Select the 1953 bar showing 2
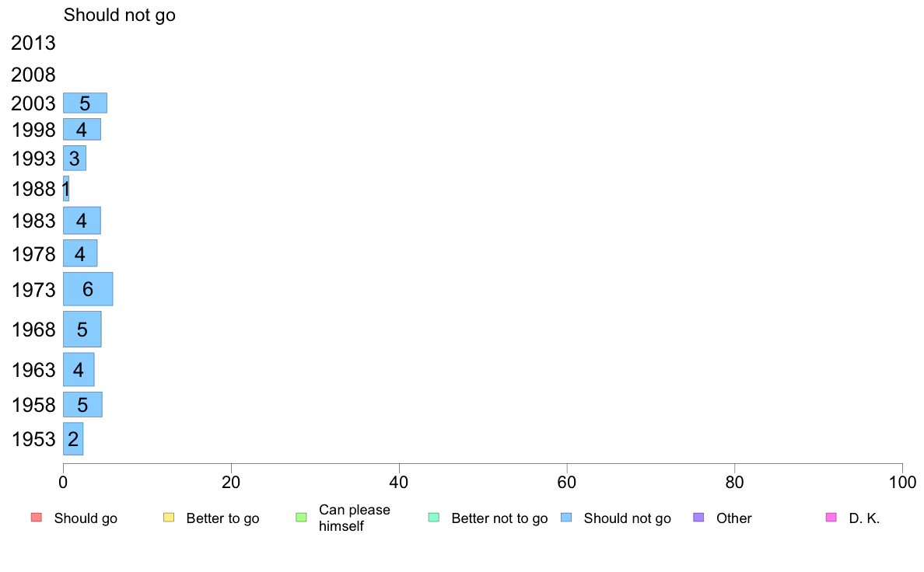Image resolution: width=924 pixels, height=572 pixels. point(73,439)
